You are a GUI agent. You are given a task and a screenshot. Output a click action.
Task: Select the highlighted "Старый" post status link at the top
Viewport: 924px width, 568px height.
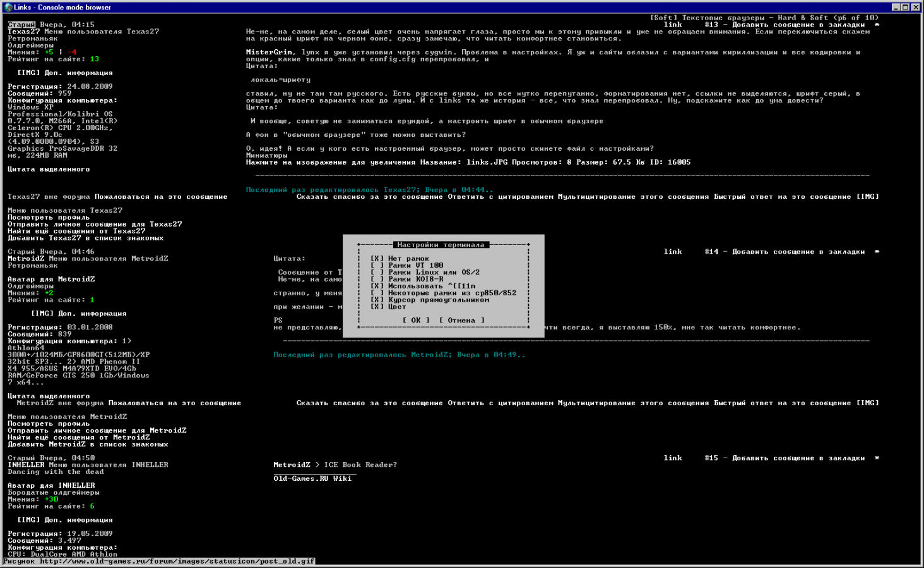pos(21,25)
